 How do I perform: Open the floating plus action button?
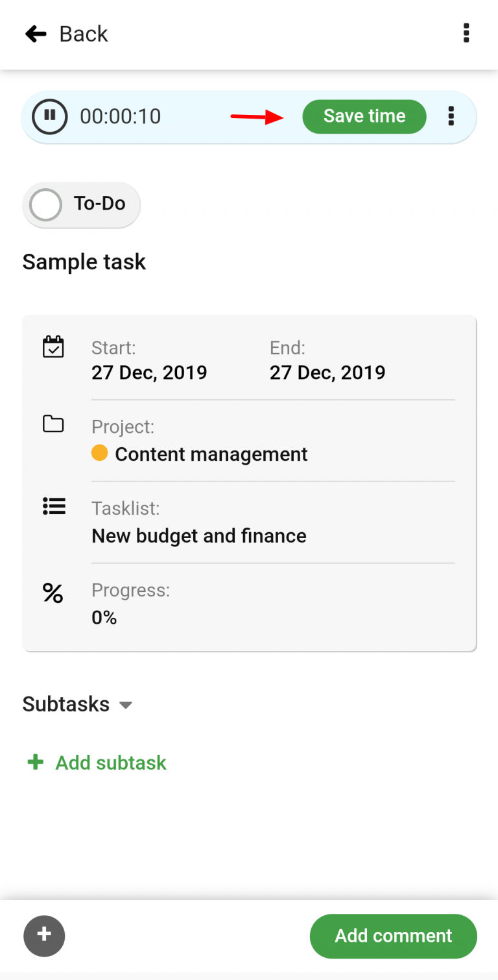pos(44,935)
